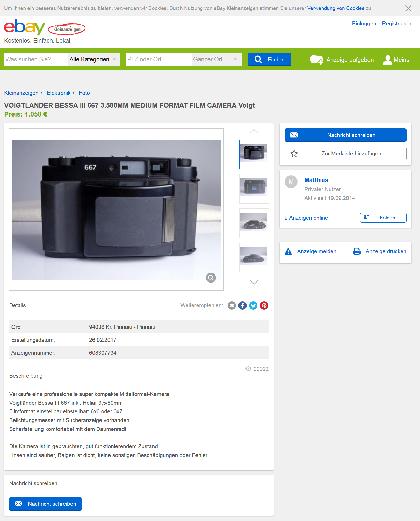Open the Einloggen link
This screenshot has width=420, height=521.
[364, 24]
